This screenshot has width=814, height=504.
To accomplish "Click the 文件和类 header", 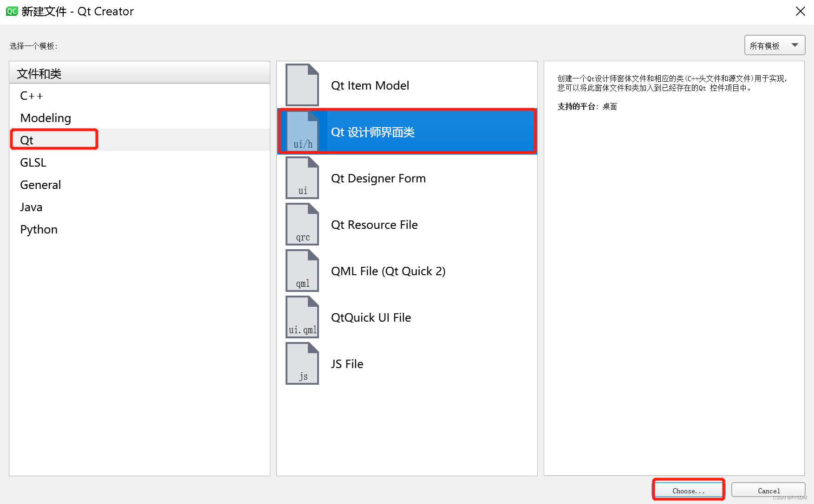I will 139,73.
